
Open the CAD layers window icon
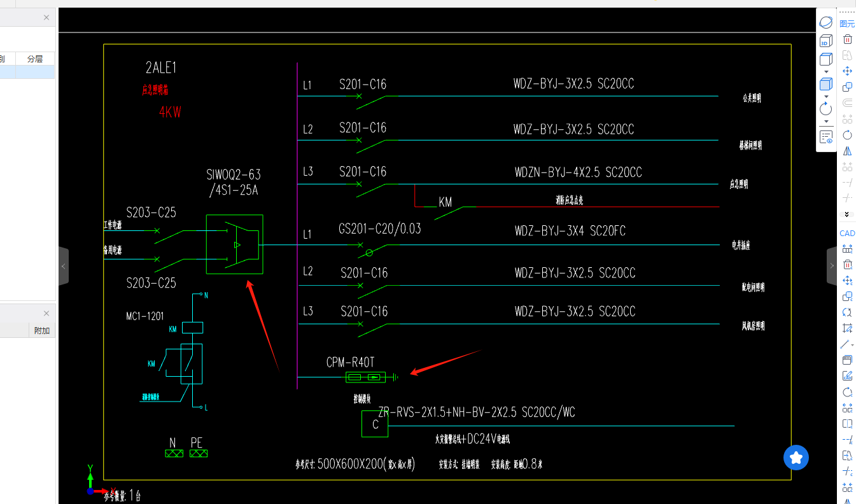click(847, 360)
